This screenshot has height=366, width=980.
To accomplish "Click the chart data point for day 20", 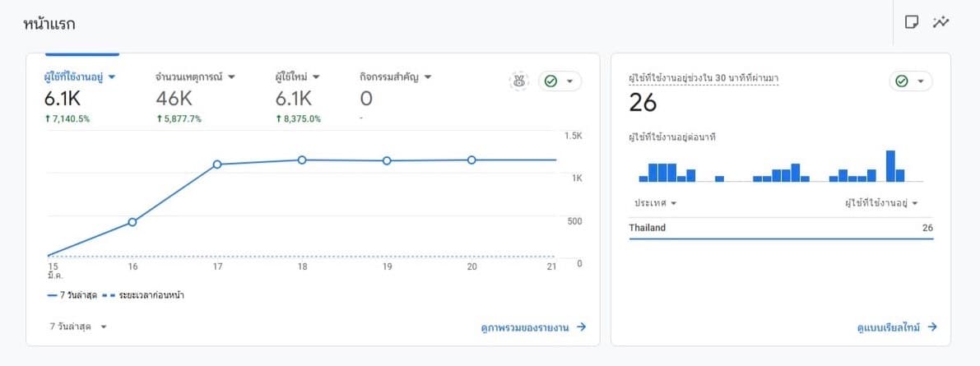I will tap(471, 160).
